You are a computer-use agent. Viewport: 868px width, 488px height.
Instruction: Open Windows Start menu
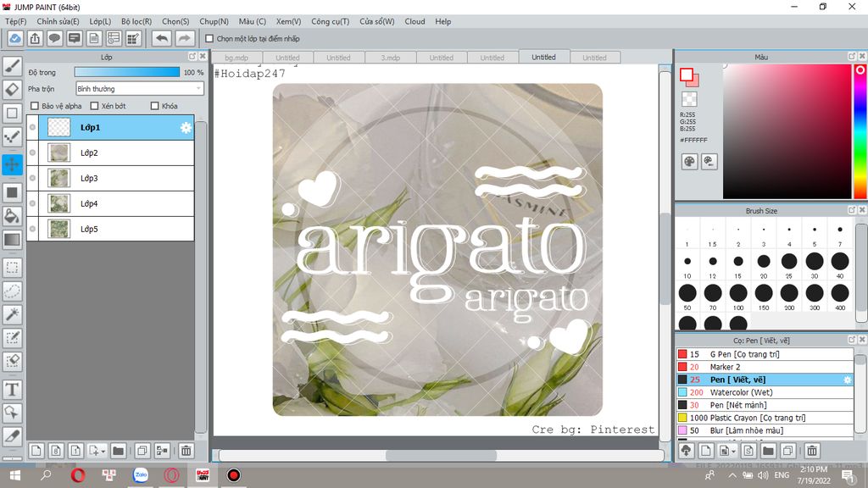(x=15, y=475)
